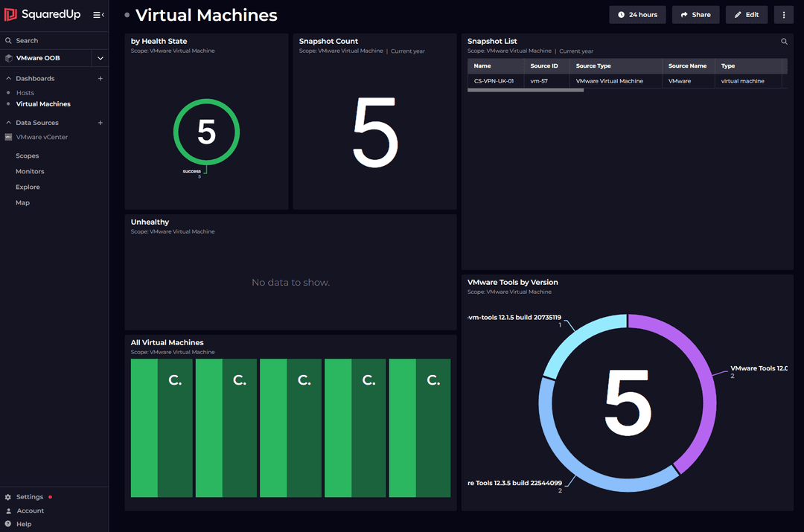The image size is (804, 532).
Task: Collapse the Dashboards section
Action: pos(7,78)
